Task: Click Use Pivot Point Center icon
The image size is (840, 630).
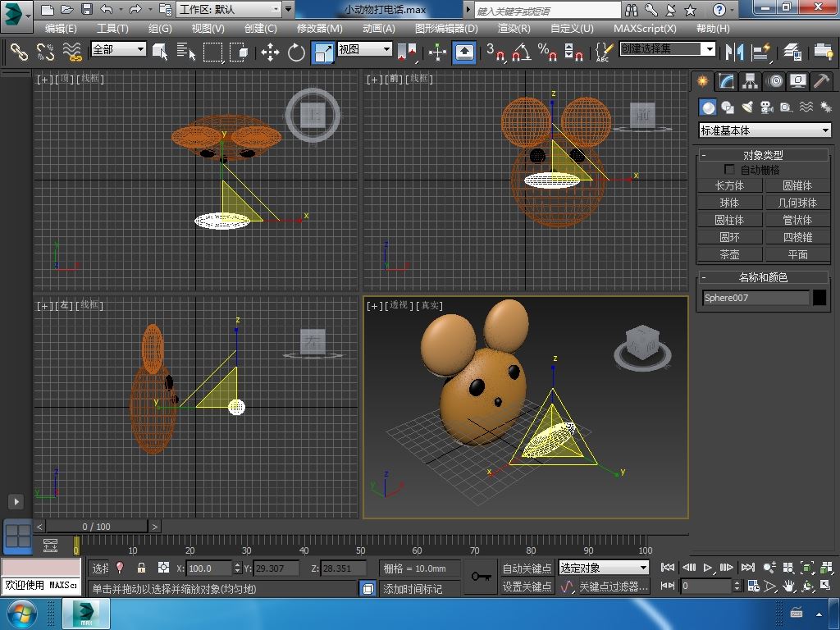Action: [408, 52]
